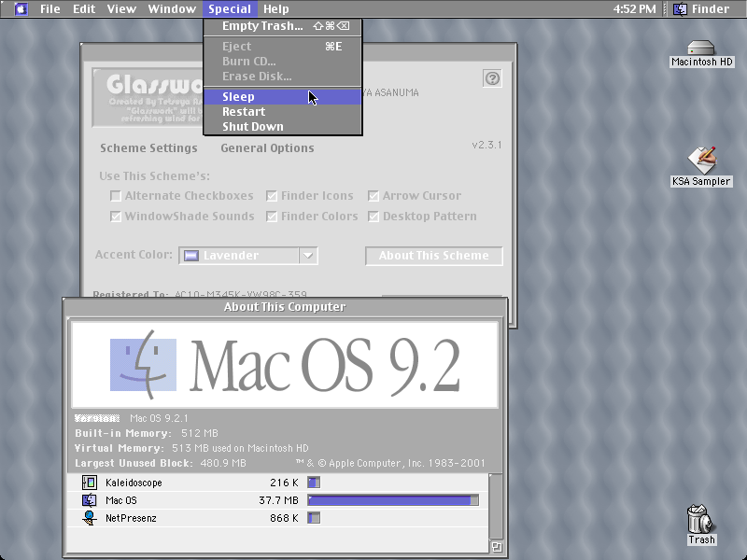
Task: Click the About This Computer title bar
Action: [285, 307]
